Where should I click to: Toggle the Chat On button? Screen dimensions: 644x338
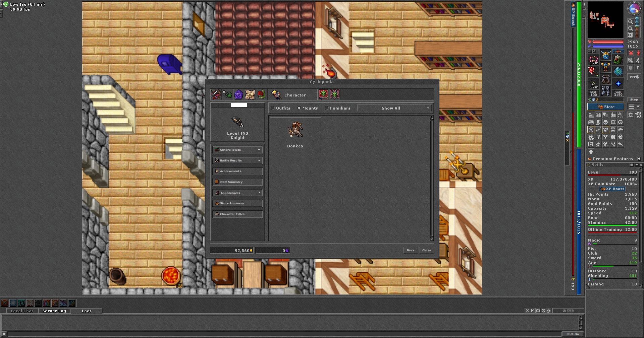(x=573, y=334)
